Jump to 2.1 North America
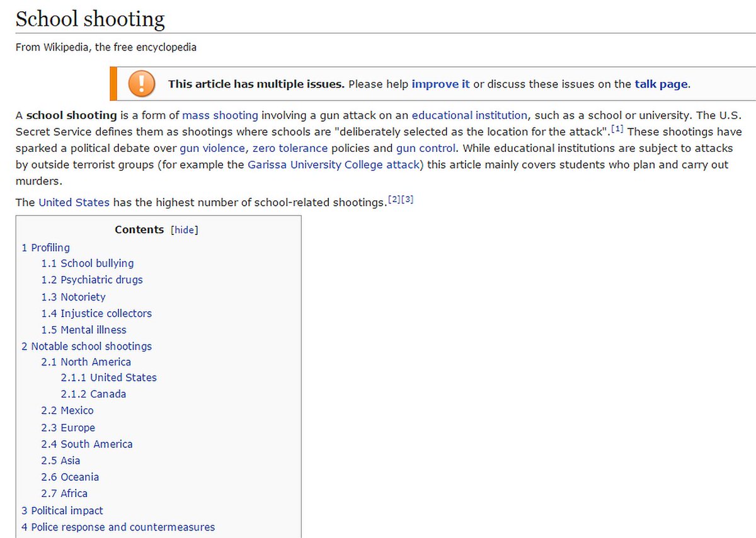The image size is (756, 538). (86, 362)
